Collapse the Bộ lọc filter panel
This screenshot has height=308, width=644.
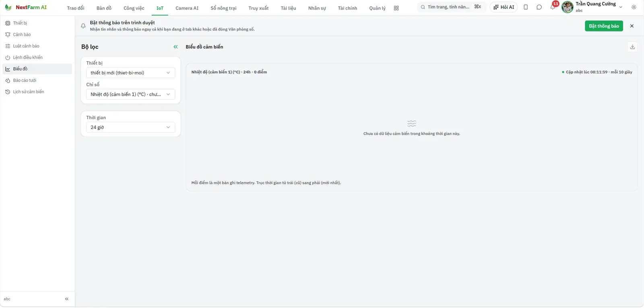pyautogui.click(x=175, y=47)
